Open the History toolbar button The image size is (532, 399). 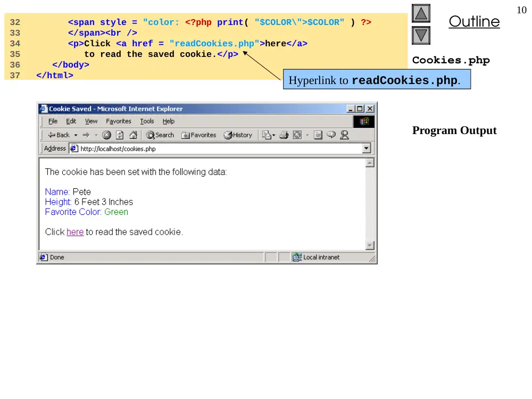238,135
